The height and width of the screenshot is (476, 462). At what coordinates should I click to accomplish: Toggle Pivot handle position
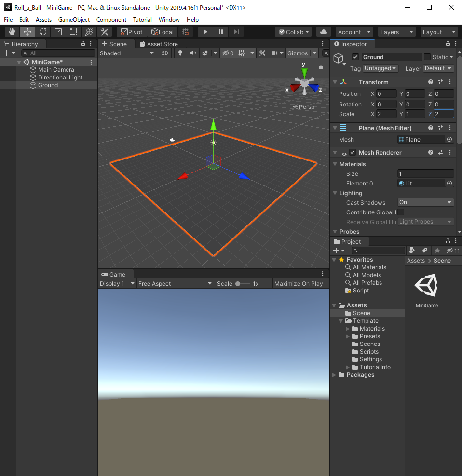[x=132, y=32]
